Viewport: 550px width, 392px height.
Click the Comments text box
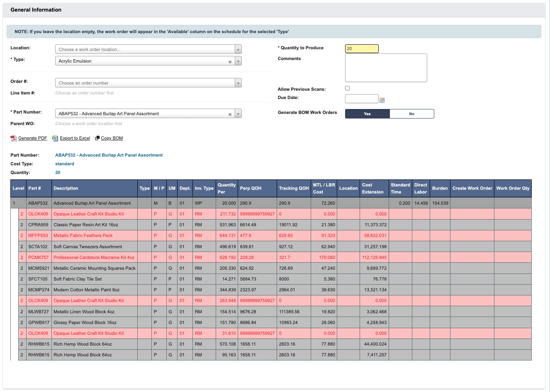pyautogui.click(x=386, y=68)
